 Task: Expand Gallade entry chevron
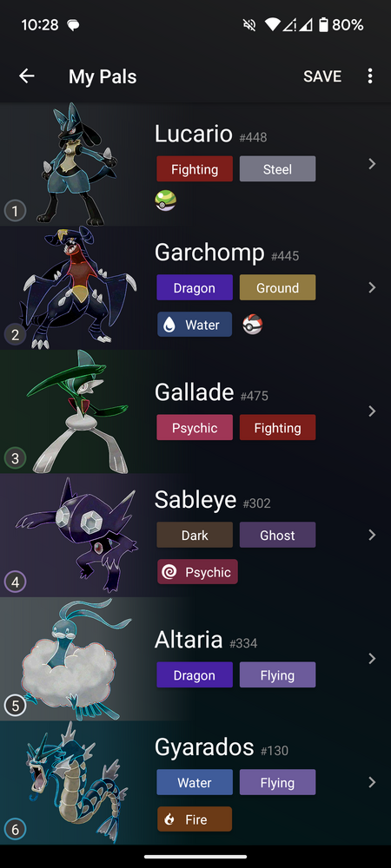click(x=372, y=411)
